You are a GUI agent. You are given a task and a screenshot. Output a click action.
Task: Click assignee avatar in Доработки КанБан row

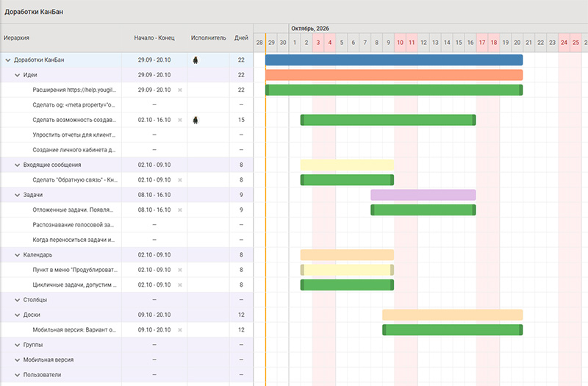(196, 60)
